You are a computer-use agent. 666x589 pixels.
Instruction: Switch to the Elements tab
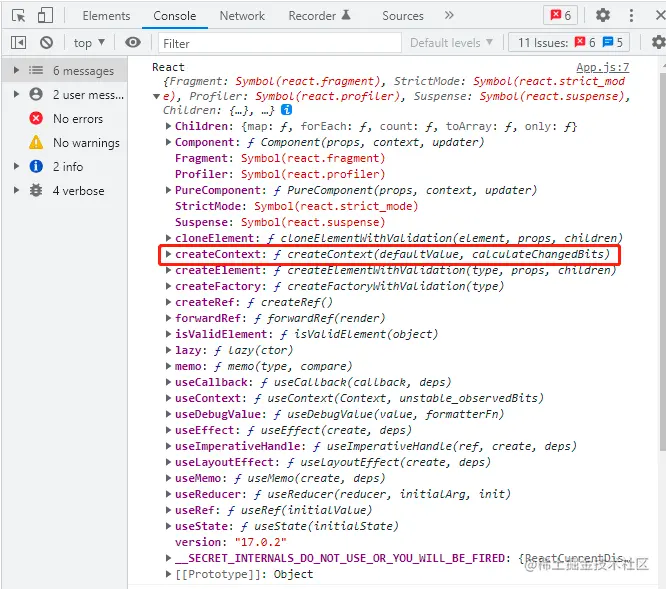tap(106, 16)
